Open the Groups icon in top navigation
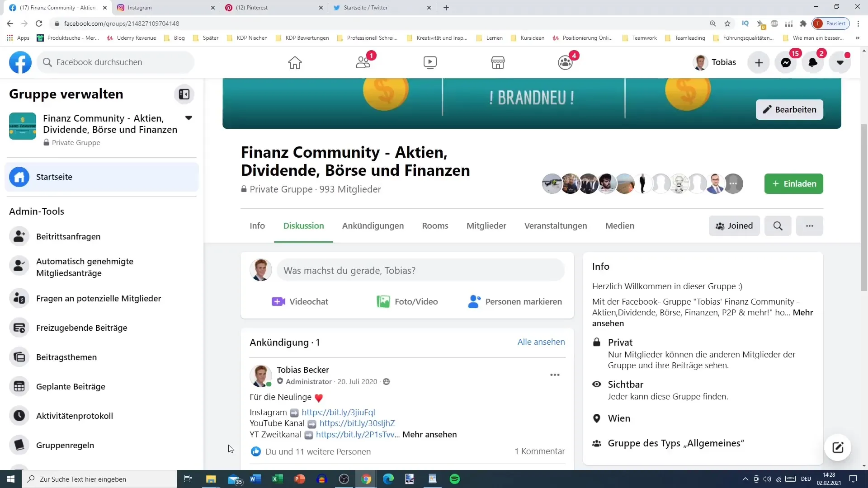The width and height of the screenshot is (868, 488). click(565, 62)
